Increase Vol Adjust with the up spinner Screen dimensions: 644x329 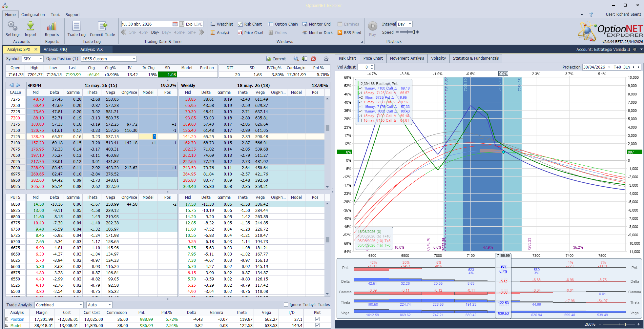(x=371, y=66)
